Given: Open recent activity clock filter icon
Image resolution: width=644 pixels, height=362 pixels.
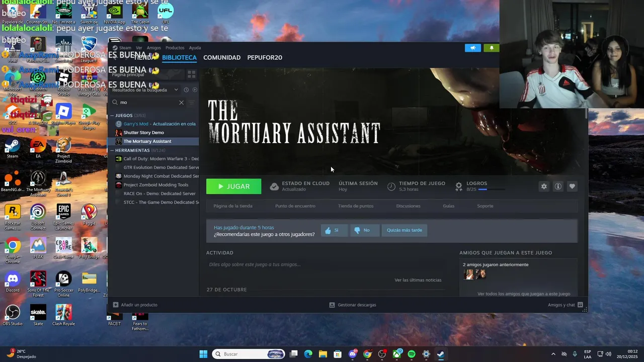Looking at the screenshot, I should pyautogui.click(x=186, y=90).
